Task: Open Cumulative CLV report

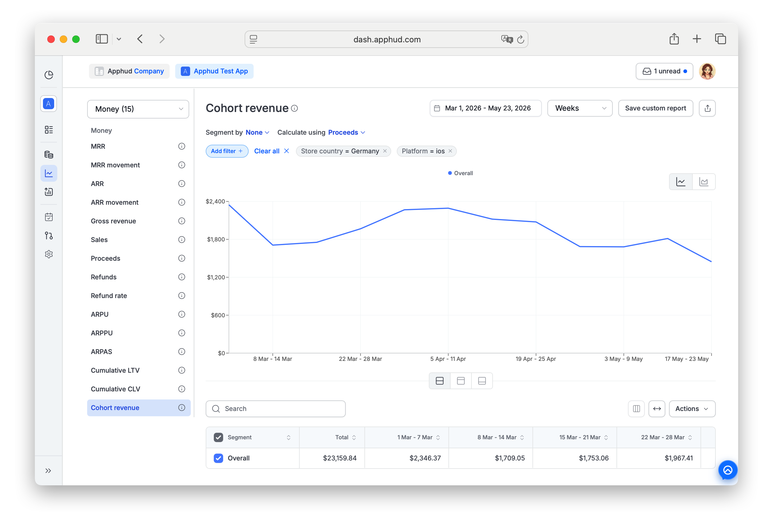Action: (116, 389)
